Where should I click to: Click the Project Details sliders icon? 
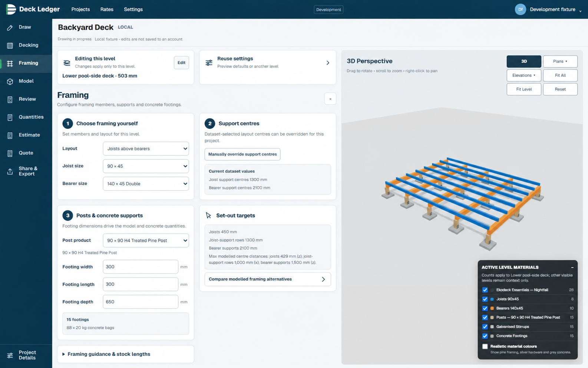tap(10, 355)
